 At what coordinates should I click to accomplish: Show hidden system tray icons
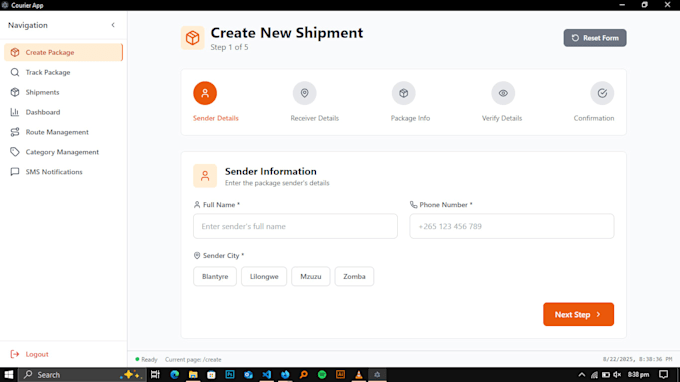coord(582,375)
